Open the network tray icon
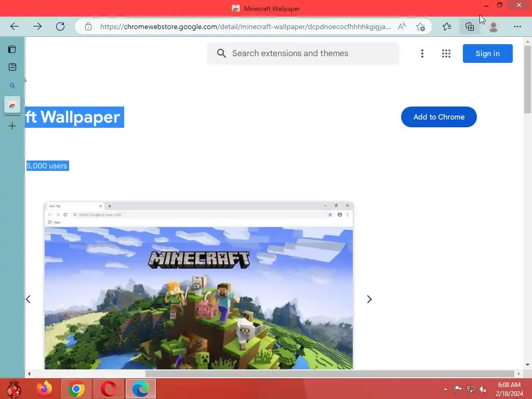Image resolution: width=532 pixels, height=399 pixels. click(x=470, y=389)
